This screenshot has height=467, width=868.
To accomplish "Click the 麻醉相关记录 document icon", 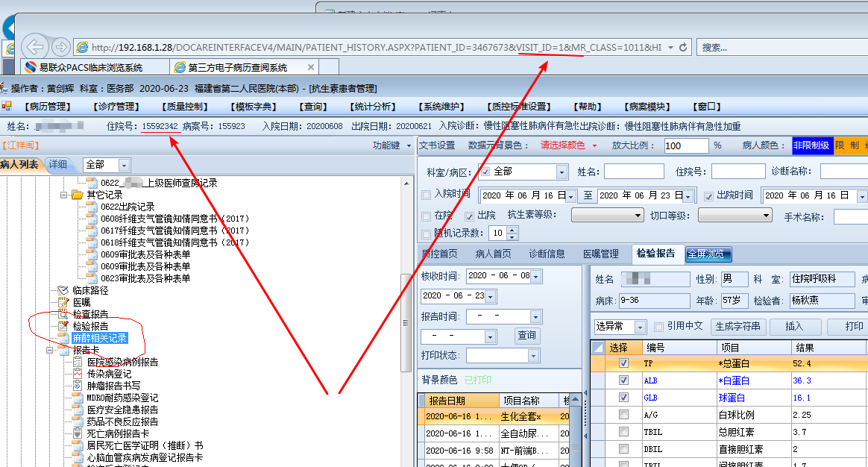I will pos(63,339).
